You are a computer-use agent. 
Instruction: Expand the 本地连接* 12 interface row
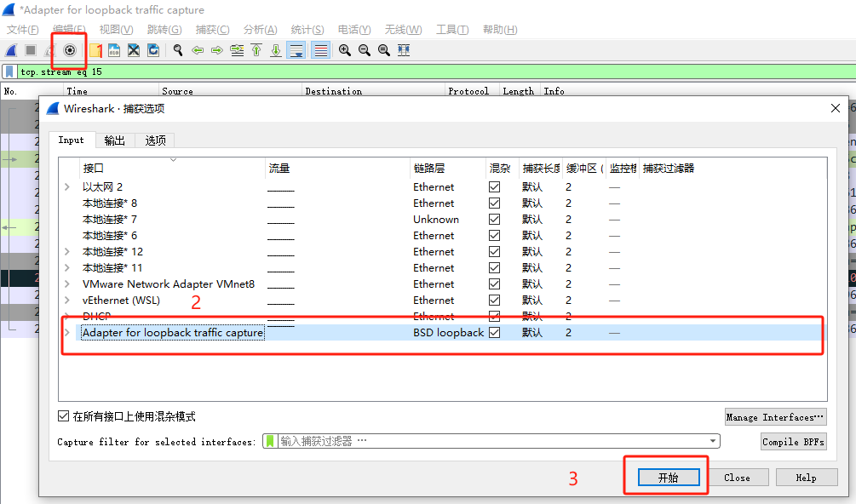click(67, 252)
